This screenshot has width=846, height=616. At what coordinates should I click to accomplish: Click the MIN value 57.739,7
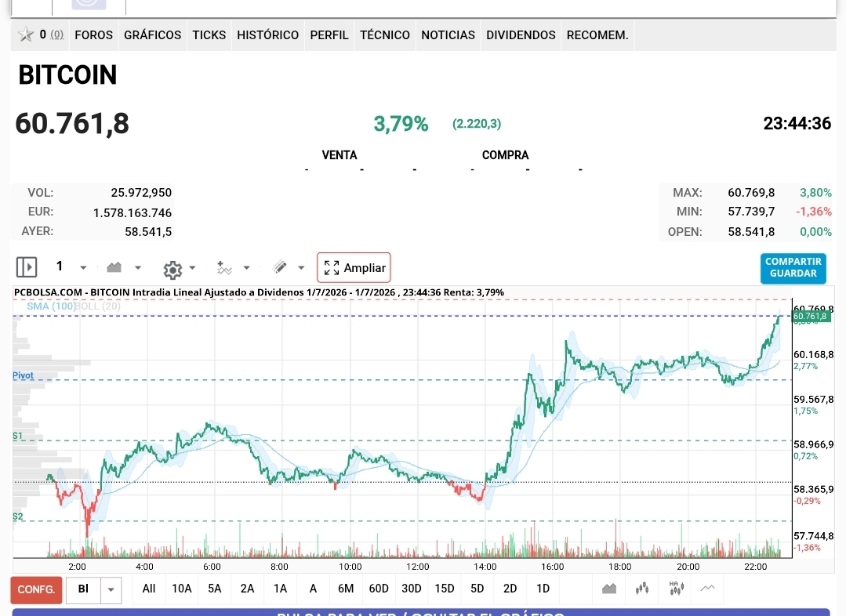pyautogui.click(x=751, y=212)
